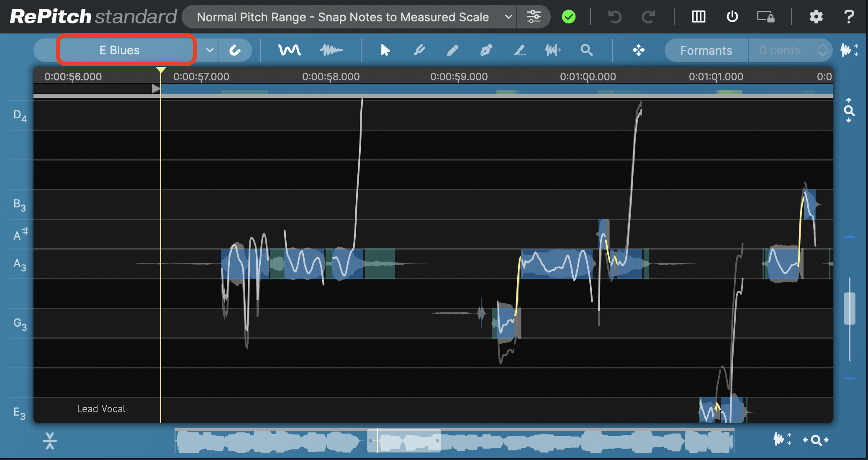Image resolution: width=868 pixels, height=460 pixels.
Task: Click the Formants button
Action: [x=706, y=51]
